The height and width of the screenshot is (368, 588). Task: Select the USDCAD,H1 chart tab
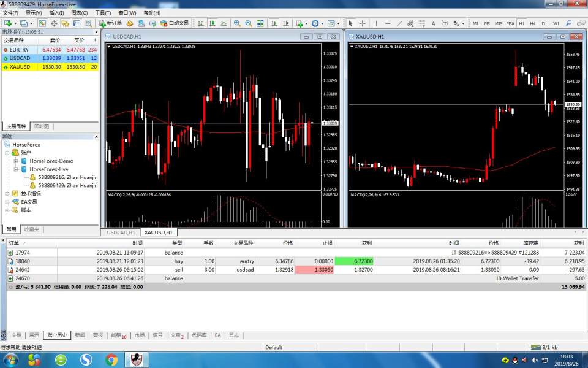coord(121,232)
